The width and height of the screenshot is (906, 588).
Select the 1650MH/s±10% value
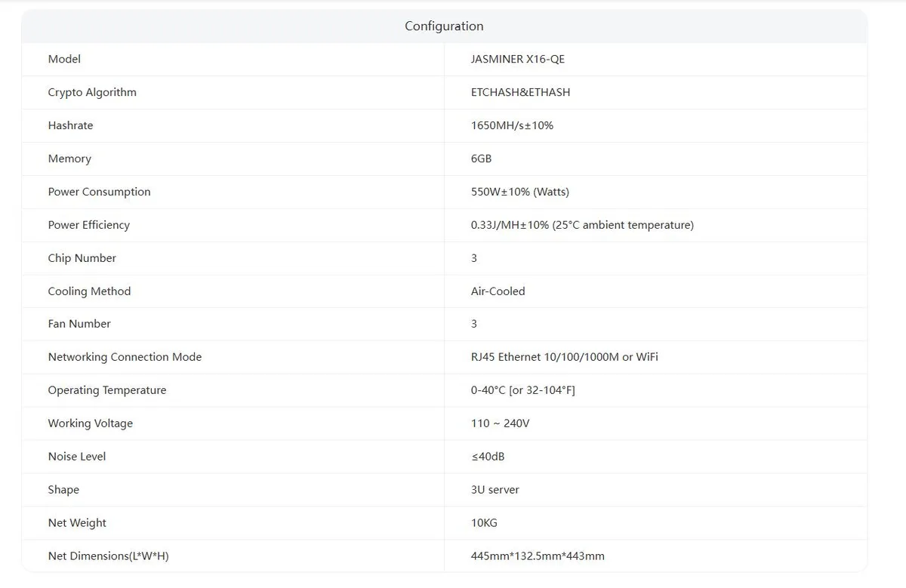coord(512,125)
